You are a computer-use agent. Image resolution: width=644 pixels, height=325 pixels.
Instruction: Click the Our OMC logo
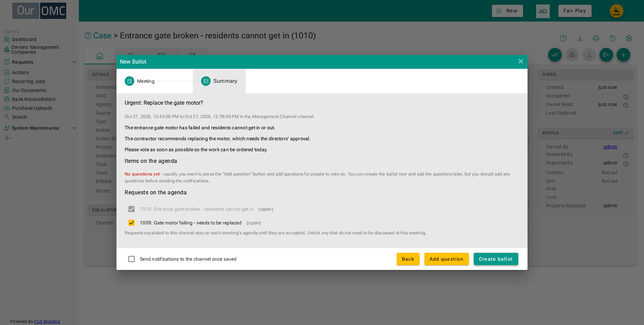pyautogui.click(x=39, y=11)
